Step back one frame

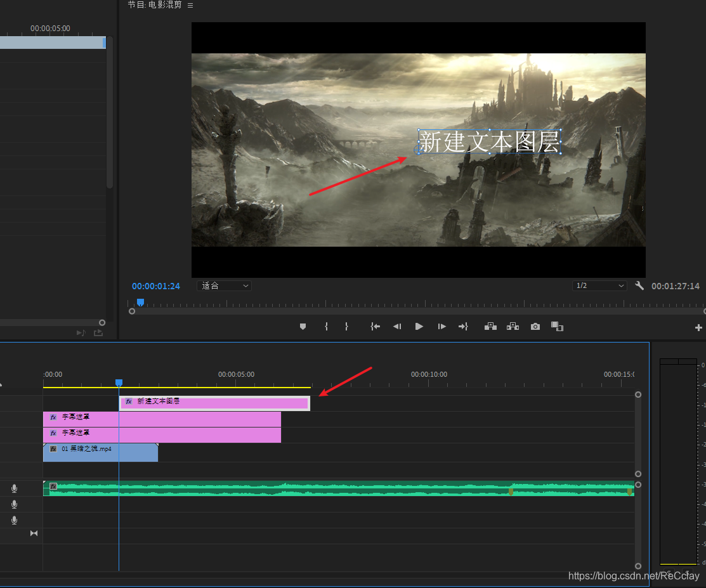coord(397,327)
